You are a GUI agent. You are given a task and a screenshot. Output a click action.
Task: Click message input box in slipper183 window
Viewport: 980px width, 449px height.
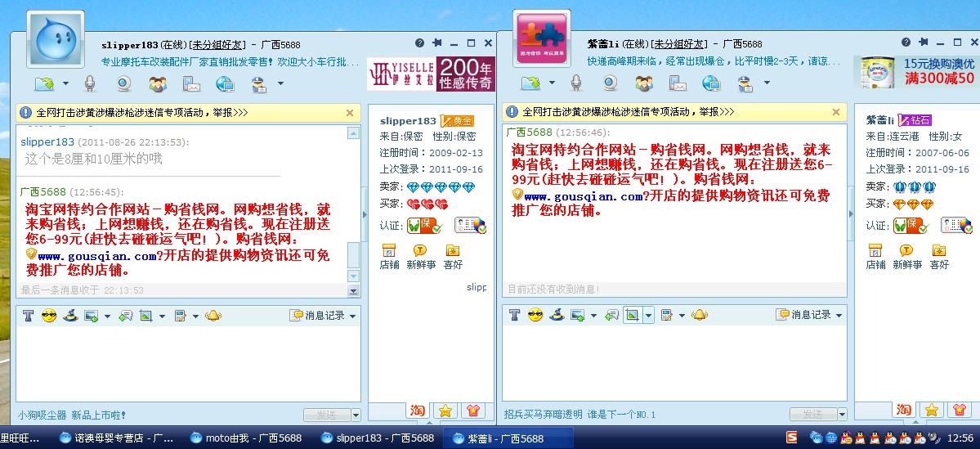[x=188, y=364]
